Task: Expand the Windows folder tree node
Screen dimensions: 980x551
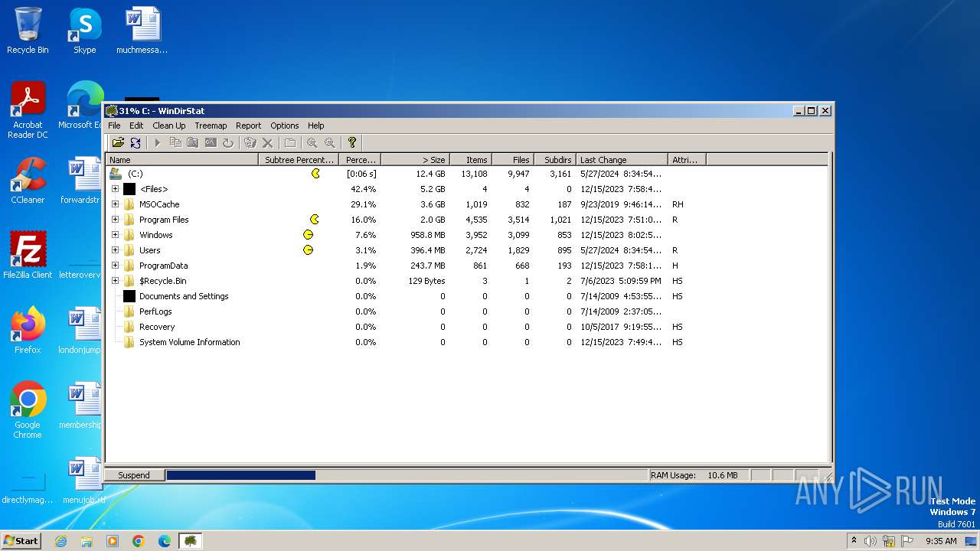Action: [x=116, y=235]
